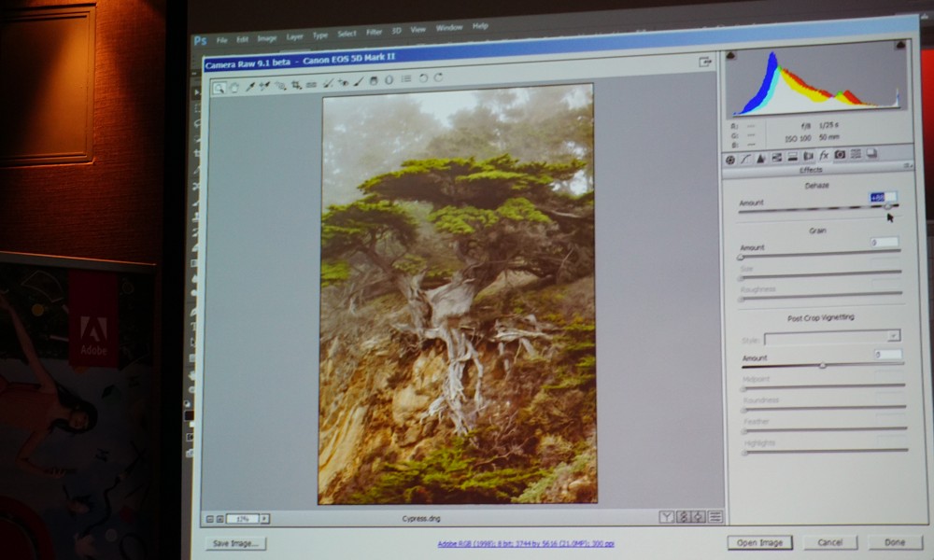Switch to the Camera Calibration panel icon
The image size is (934, 560).
coord(840,155)
